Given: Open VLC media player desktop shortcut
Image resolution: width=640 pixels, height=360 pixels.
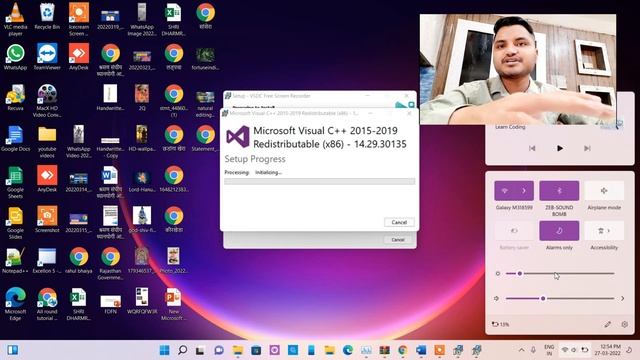Looking at the screenshot, I should 16,19.
